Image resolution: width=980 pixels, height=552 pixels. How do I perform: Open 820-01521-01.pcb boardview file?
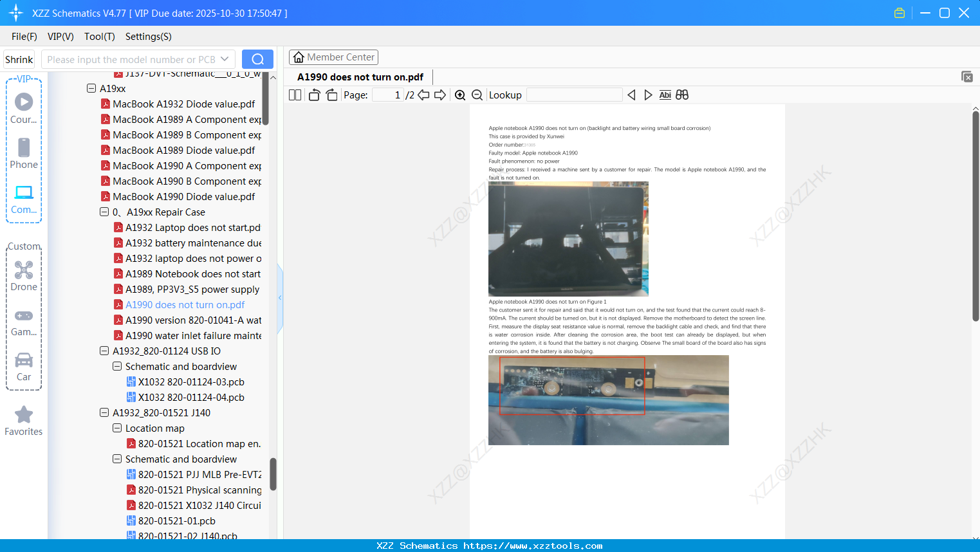(x=176, y=520)
